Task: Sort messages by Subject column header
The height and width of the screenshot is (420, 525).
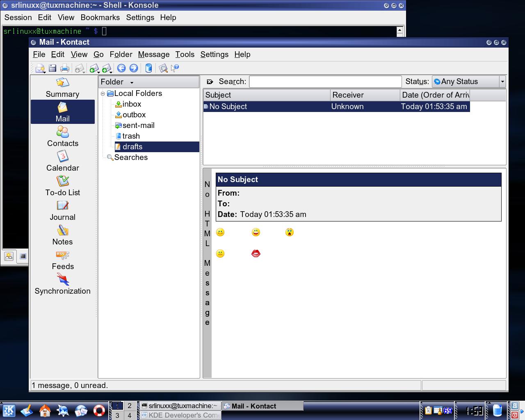Action: [267, 95]
